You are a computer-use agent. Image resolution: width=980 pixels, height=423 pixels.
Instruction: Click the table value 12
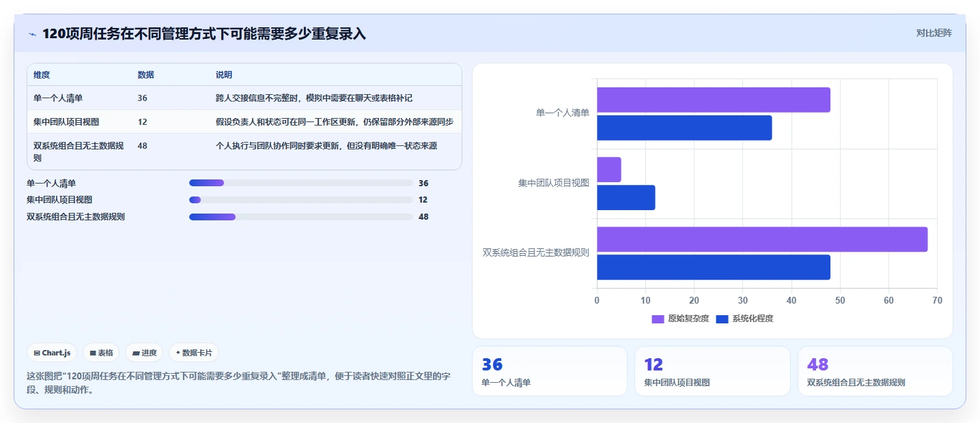point(142,122)
